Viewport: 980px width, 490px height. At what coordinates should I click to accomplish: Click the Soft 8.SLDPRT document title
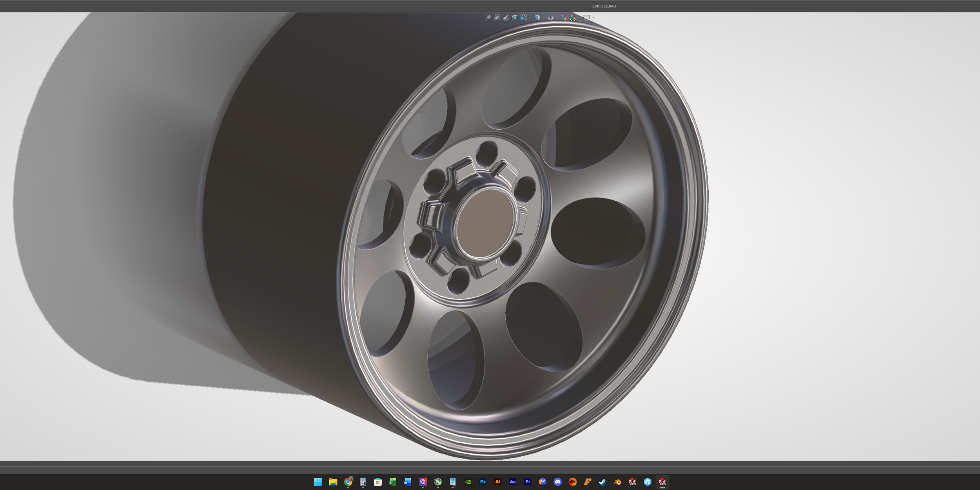604,6
